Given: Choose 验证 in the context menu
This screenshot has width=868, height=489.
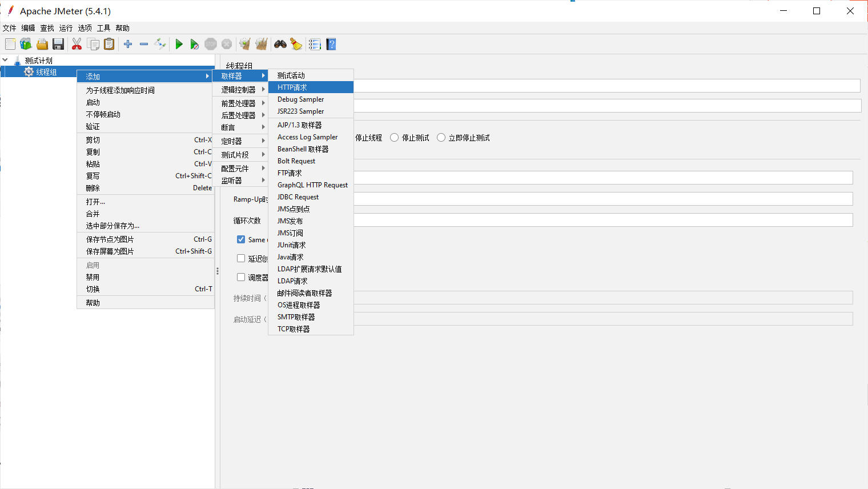Looking at the screenshot, I should pyautogui.click(x=146, y=126).
